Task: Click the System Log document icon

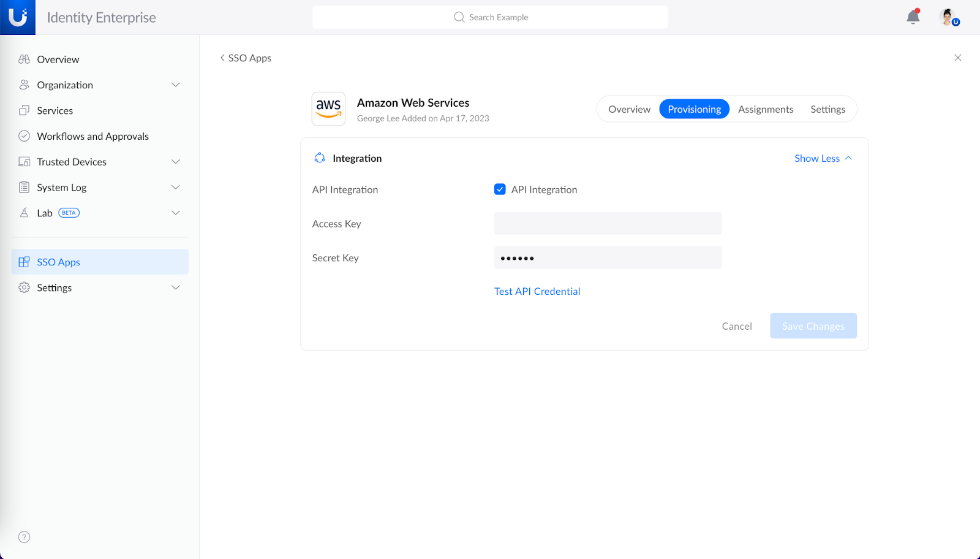Action: [24, 188]
